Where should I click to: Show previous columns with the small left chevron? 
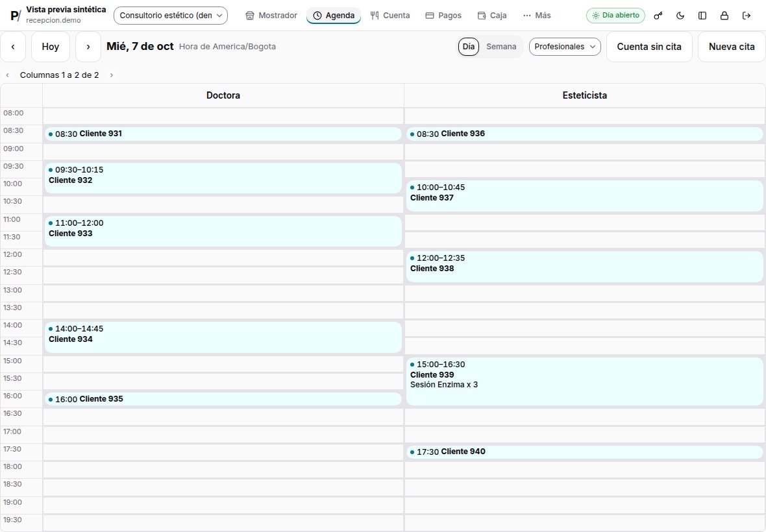(x=8, y=75)
